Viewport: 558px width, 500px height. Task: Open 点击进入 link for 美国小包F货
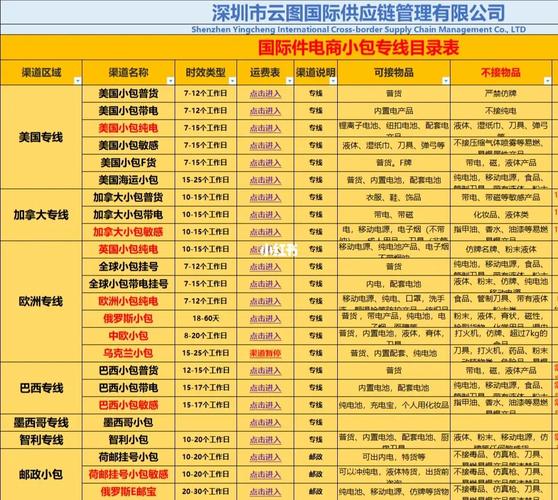pyautogui.click(x=265, y=163)
